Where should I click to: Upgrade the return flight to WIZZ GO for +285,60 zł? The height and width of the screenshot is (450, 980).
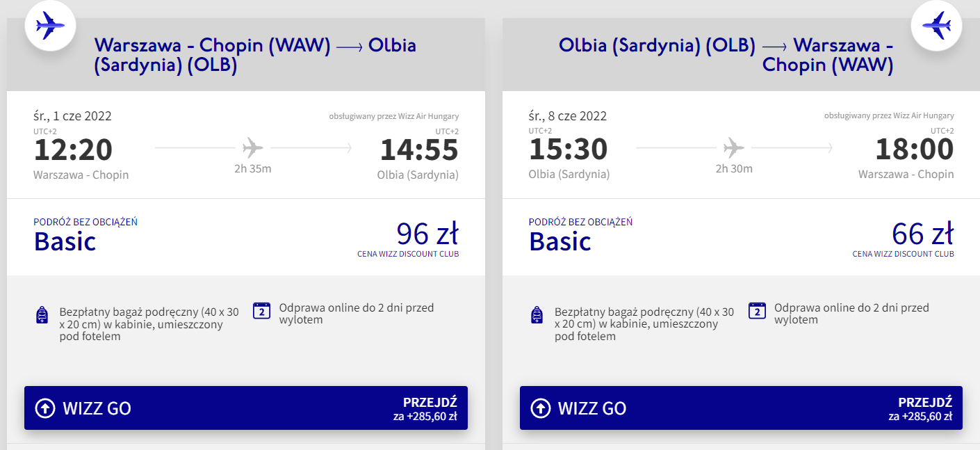coord(741,408)
